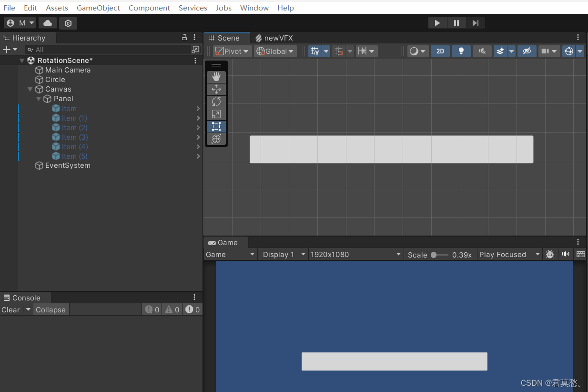588x392 pixels.
Task: Toggle scene audio mute
Action: [x=482, y=52]
